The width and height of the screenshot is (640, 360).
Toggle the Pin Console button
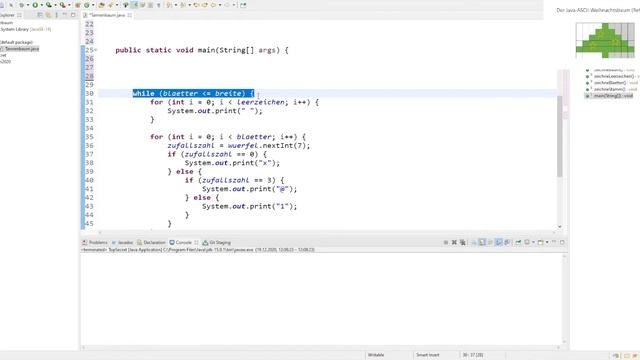[x=518, y=242]
